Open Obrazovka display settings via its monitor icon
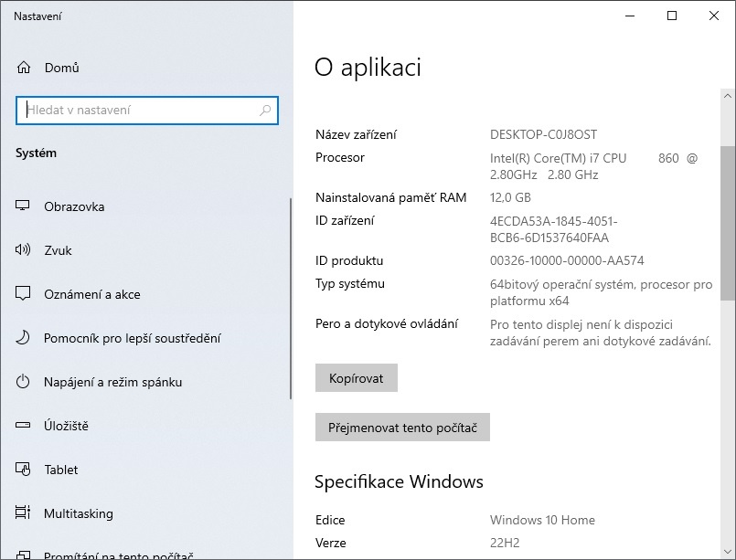Image resolution: width=736 pixels, height=560 pixels. click(x=22, y=206)
